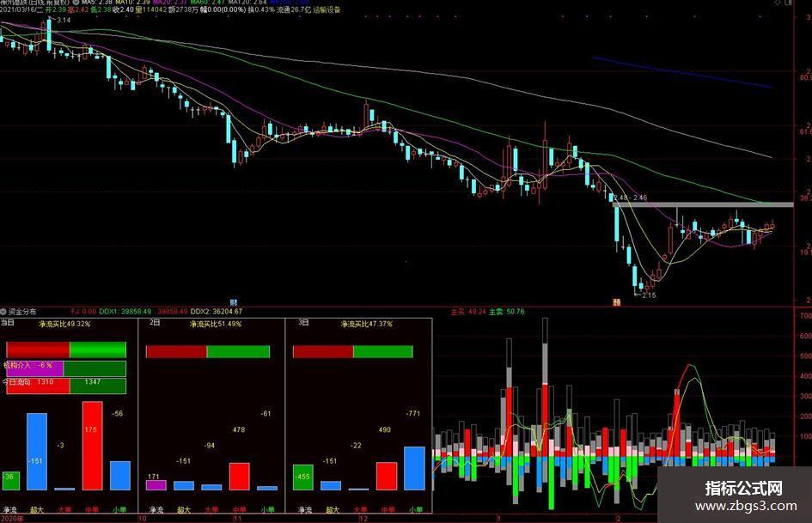Select 净流买比51.49% in the 2日 panel
This screenshot has height=523, width=812.
pos(216,324)
